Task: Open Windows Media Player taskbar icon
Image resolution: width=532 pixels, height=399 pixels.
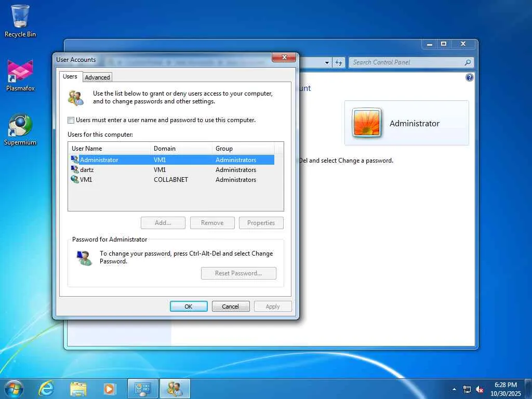Action: (110, 389)
